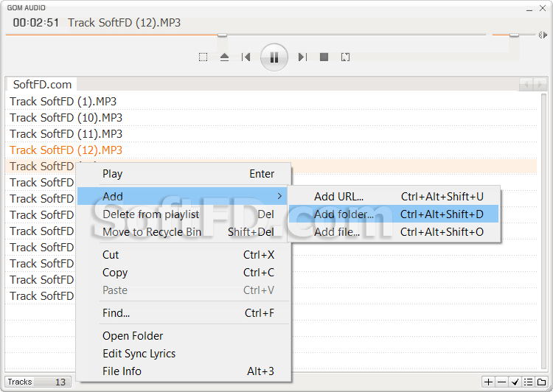Image resolution: width=553 pixels, height=392 pixels.
Task: Click the bracket-arrows icon right of Stop
Action: [345, 57]
